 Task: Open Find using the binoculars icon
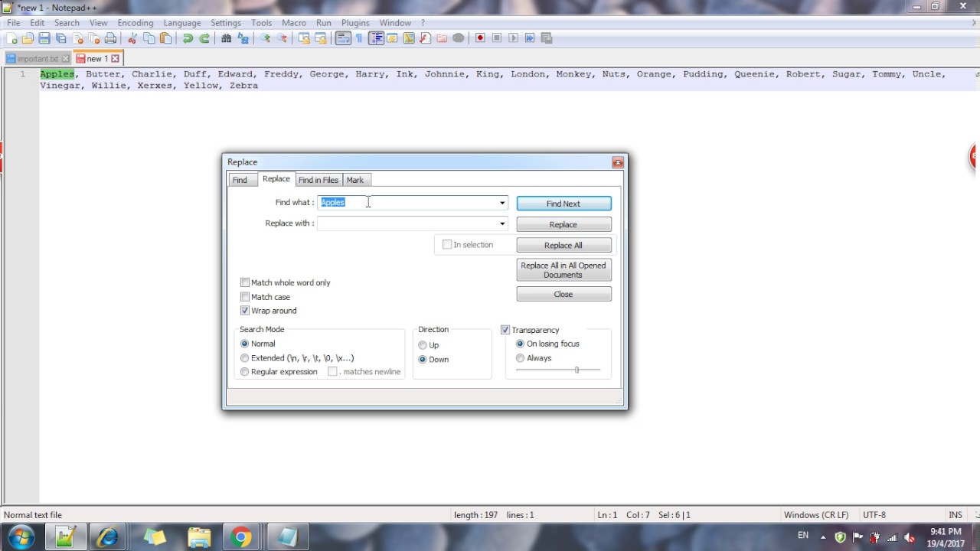[227, 38]
